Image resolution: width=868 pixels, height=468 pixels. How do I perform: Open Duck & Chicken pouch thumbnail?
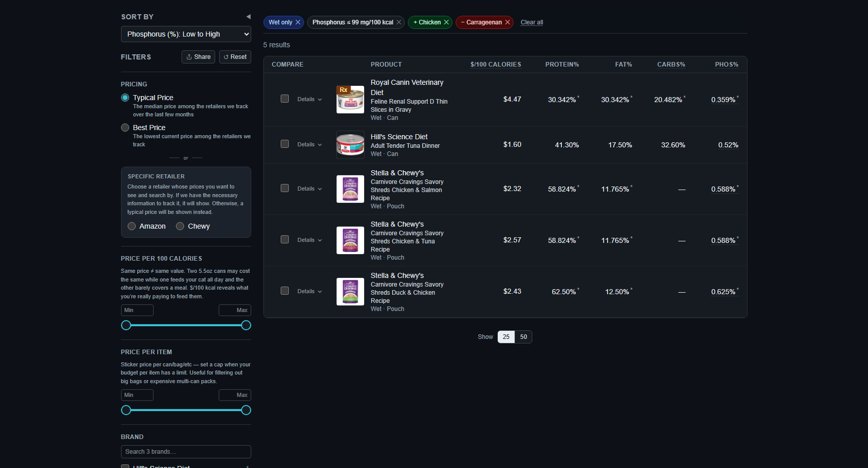[350, 292]
